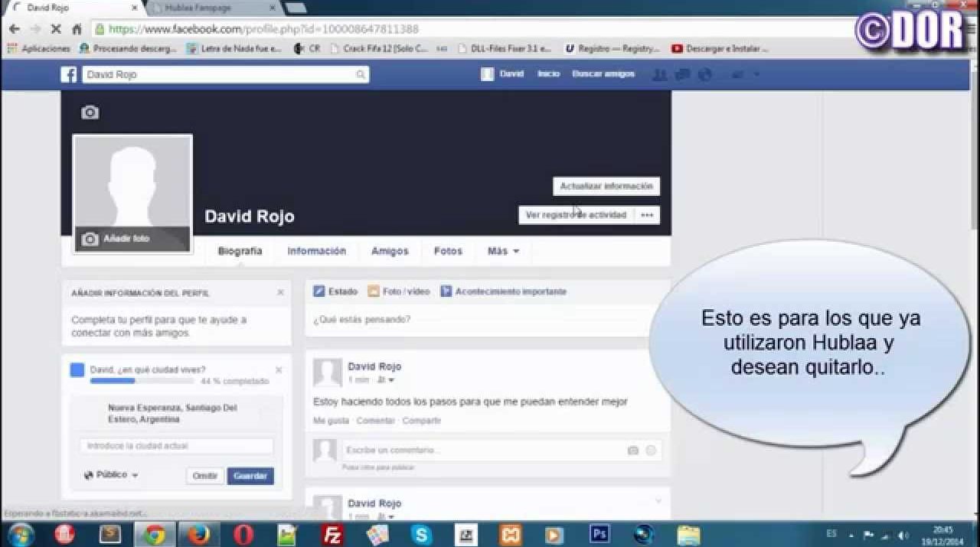Click the profile completion progress bar
The image size is (980, 547).
point(142,380)
